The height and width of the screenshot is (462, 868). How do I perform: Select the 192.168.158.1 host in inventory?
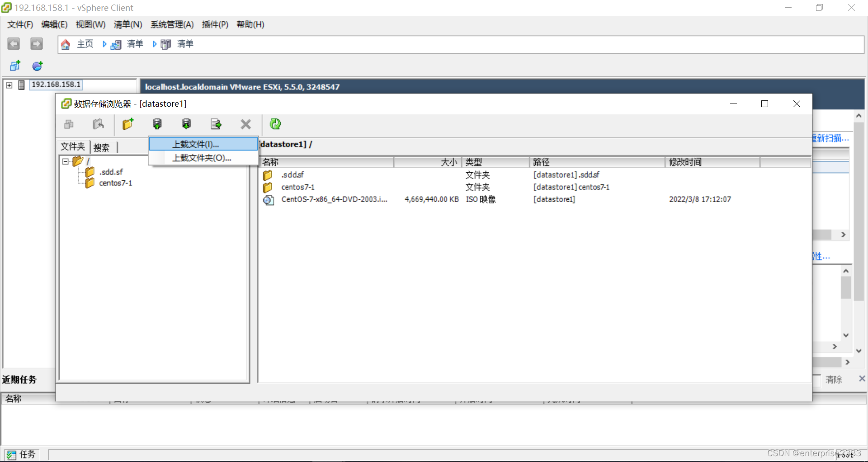(56, 85)
